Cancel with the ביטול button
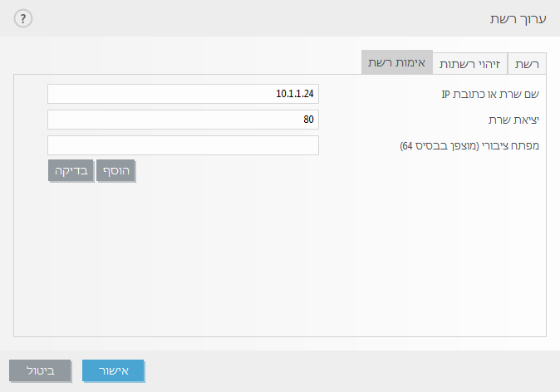This screenshot has height=392, width=560. (x=40, y=371)
